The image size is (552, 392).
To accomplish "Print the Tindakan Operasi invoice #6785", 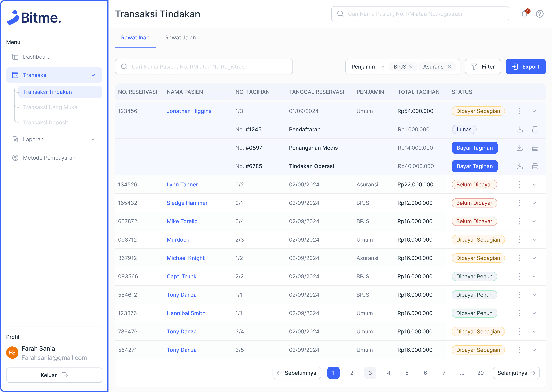I will [x=535, y=166].
